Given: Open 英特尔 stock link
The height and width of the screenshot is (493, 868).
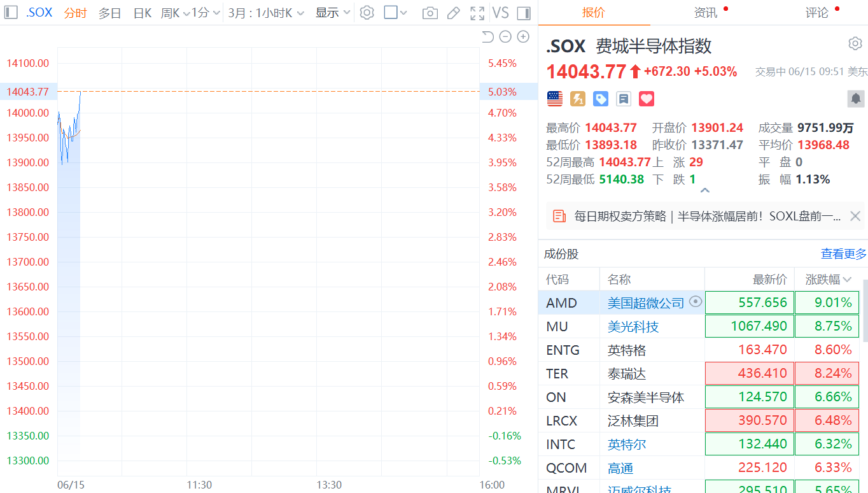Looking at the screenshot, I should click(627, 444).
